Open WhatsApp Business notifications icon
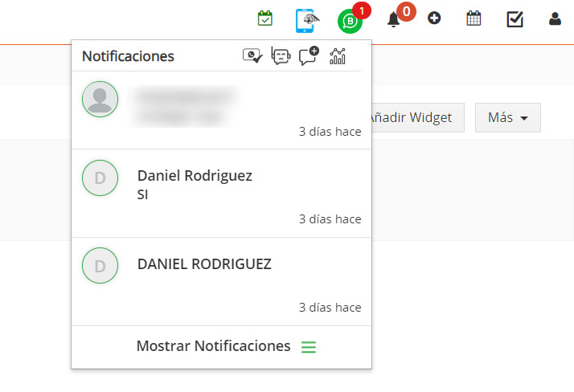Viewport: 574px width, 392px height. pos(350,21)
